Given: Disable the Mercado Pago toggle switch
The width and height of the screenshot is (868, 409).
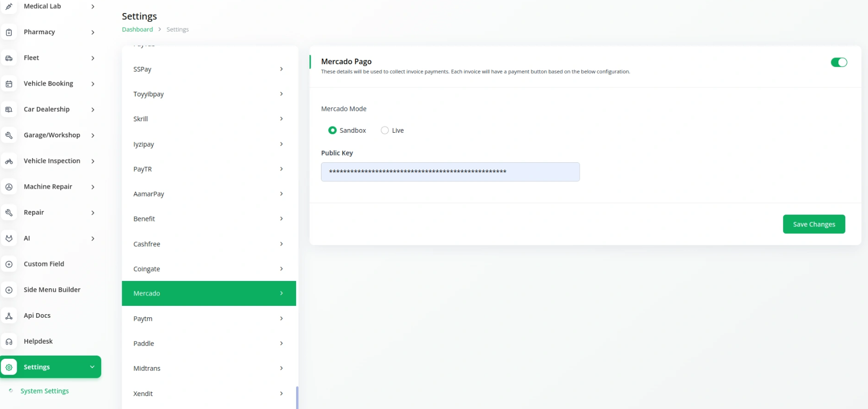Looking at the screenshot, I should (838, 62).
